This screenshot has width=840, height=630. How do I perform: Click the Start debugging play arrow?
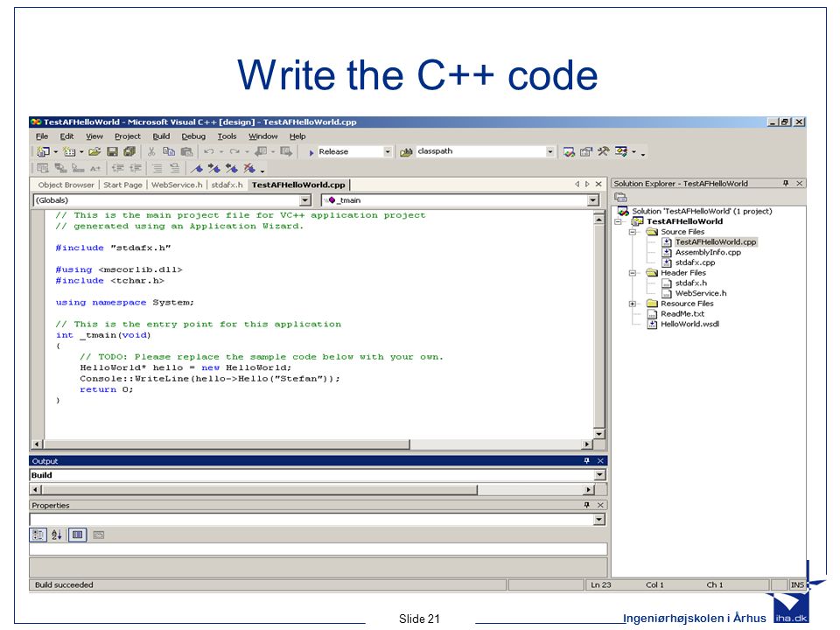(311, 152)
